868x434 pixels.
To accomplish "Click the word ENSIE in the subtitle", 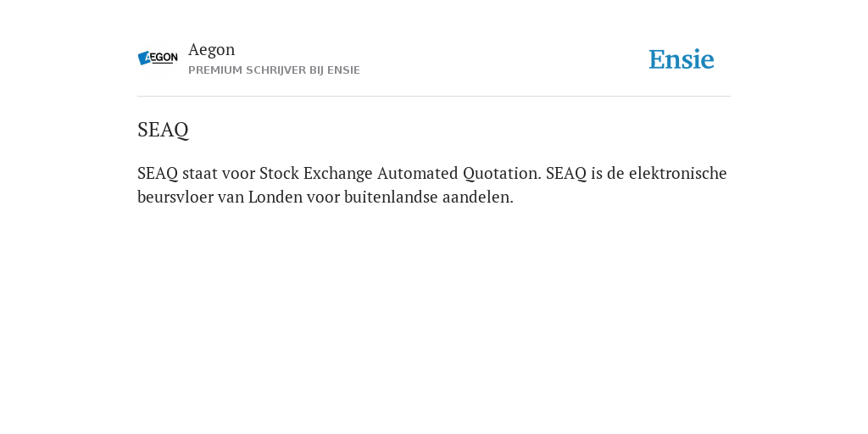I will [x=343, y=70].
